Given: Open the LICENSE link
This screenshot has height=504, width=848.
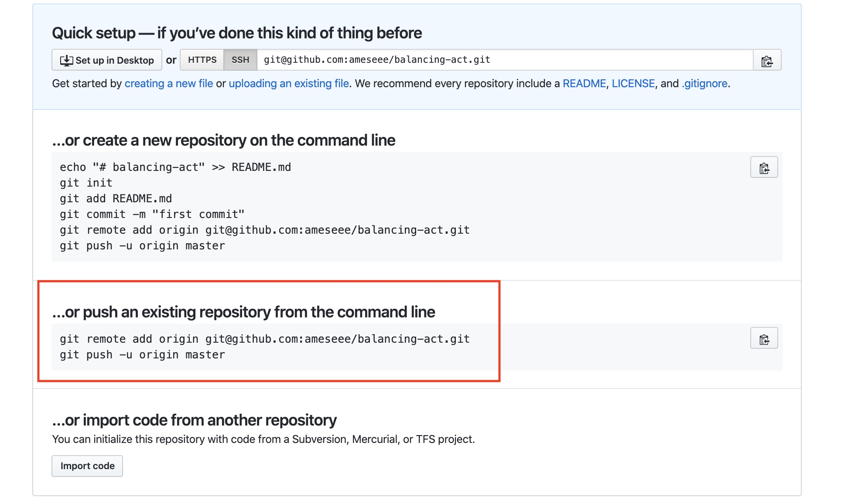Looking at the screenshot, I should [633, 83].
